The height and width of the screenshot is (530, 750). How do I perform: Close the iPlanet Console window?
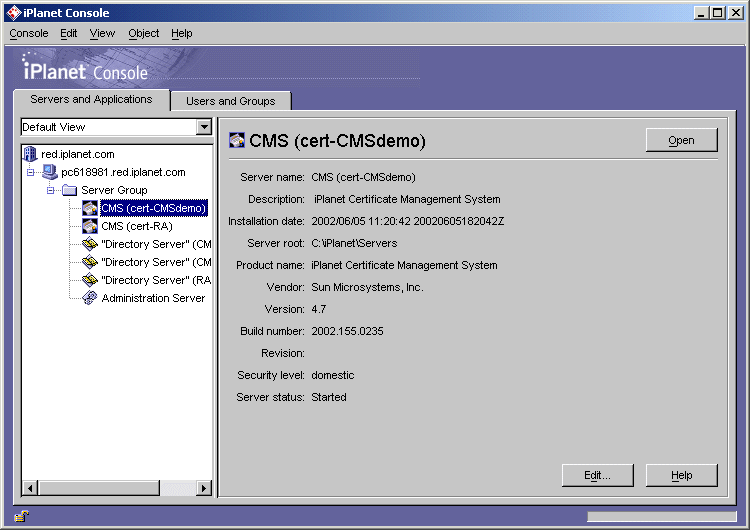(x=736, y=13)
